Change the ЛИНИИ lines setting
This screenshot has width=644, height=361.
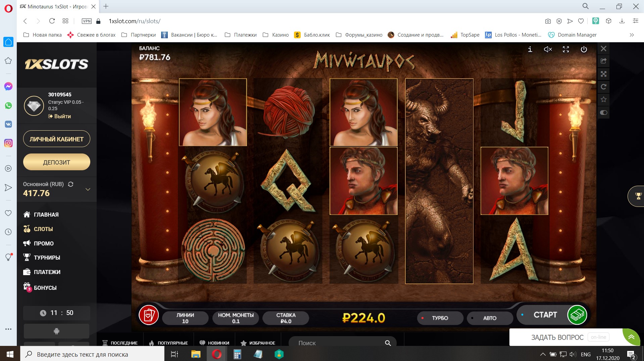click(x=185, y=318)
